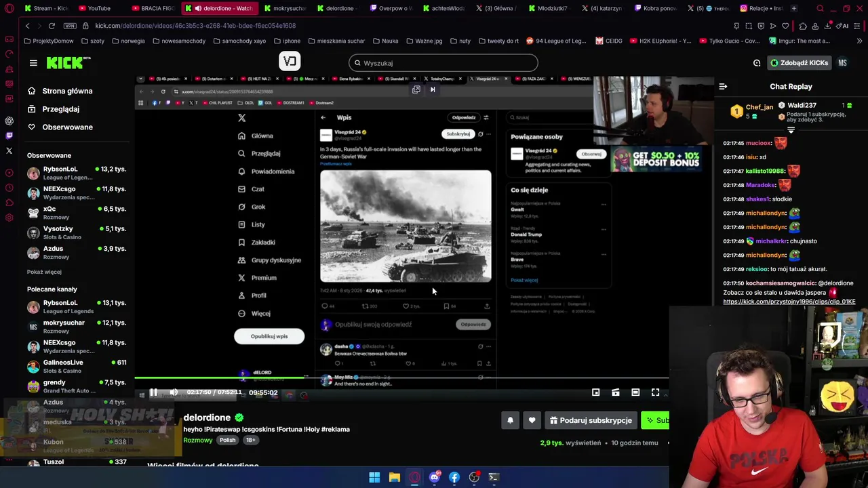The height and width of the screenshot is (488, 868).
Task: Switch to the Relacje Instagram tab
Action: coord(761,8)
